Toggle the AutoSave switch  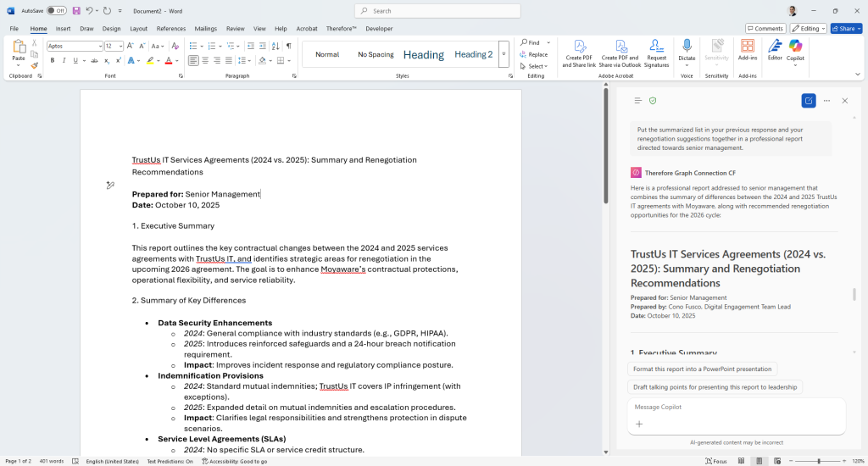(56, 11)
